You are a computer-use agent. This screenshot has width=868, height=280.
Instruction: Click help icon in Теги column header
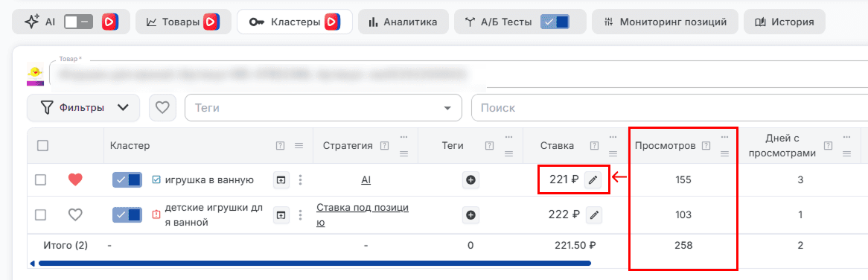489,145
